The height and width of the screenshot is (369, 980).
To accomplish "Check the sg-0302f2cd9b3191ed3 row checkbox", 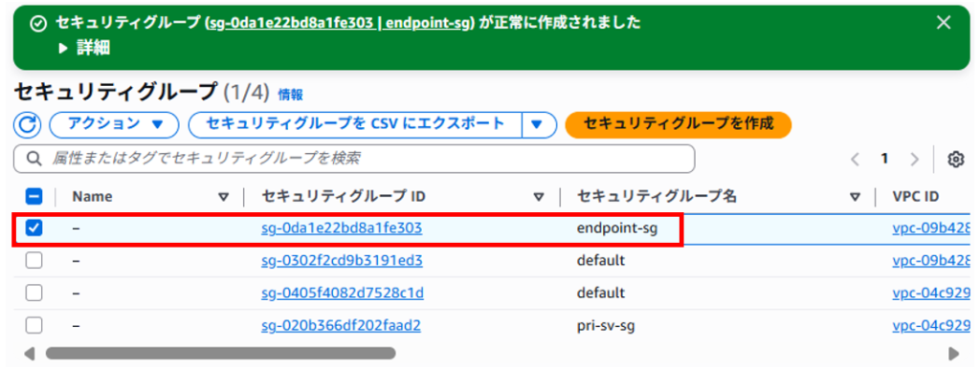I will 33,260.
